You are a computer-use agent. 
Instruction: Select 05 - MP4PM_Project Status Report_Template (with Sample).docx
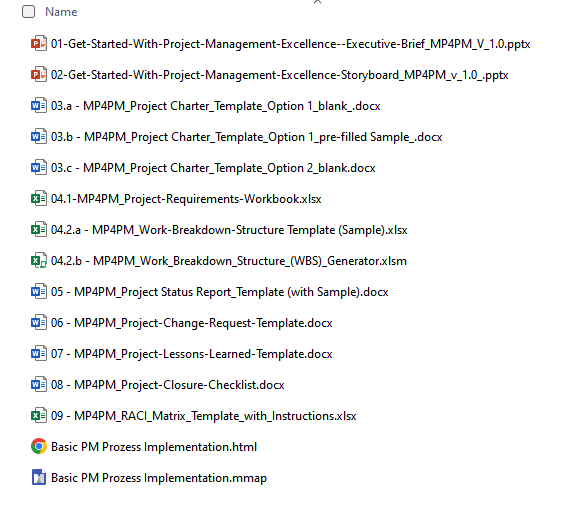click(x=220, y=292)
